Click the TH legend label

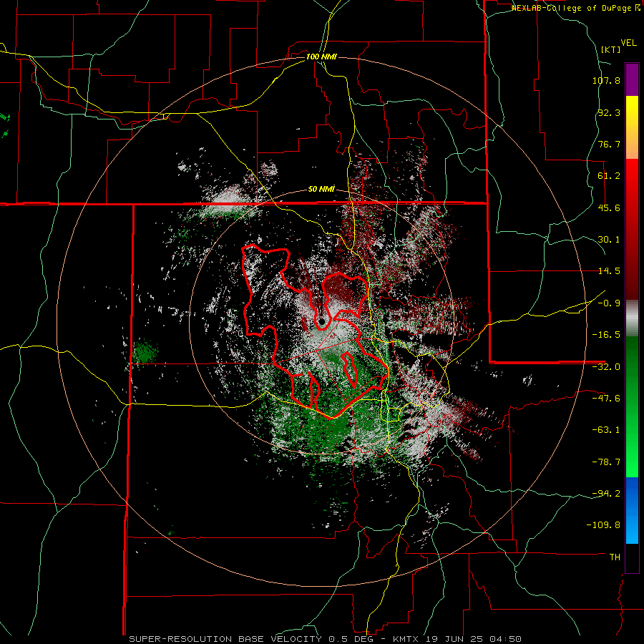[x=615, y=557]
